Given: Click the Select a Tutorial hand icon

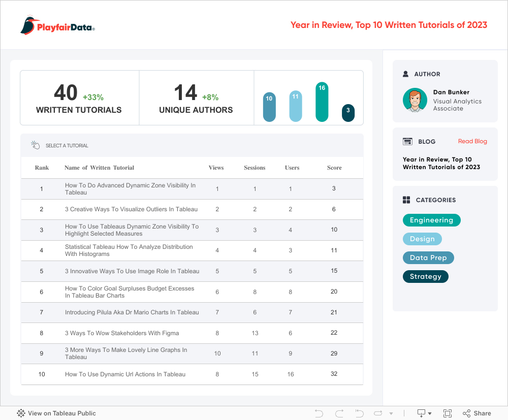Looking at the screenshot, I should click(x=35, y=145).
